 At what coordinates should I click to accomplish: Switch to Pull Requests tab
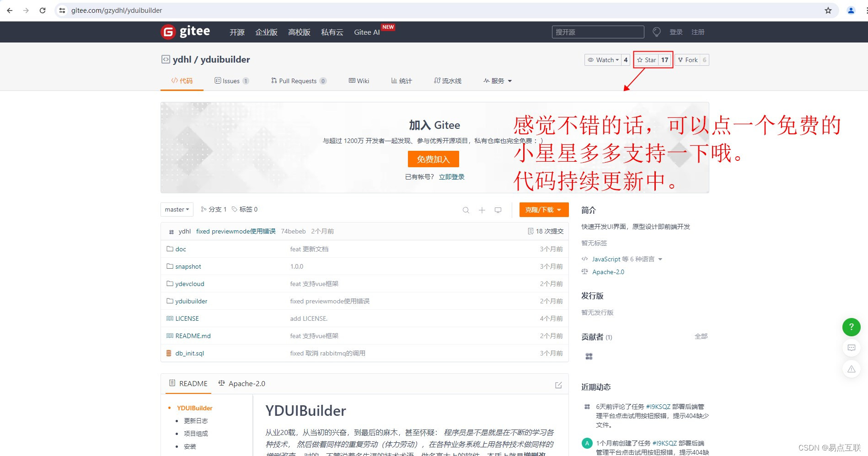click(x=298, y=81)
